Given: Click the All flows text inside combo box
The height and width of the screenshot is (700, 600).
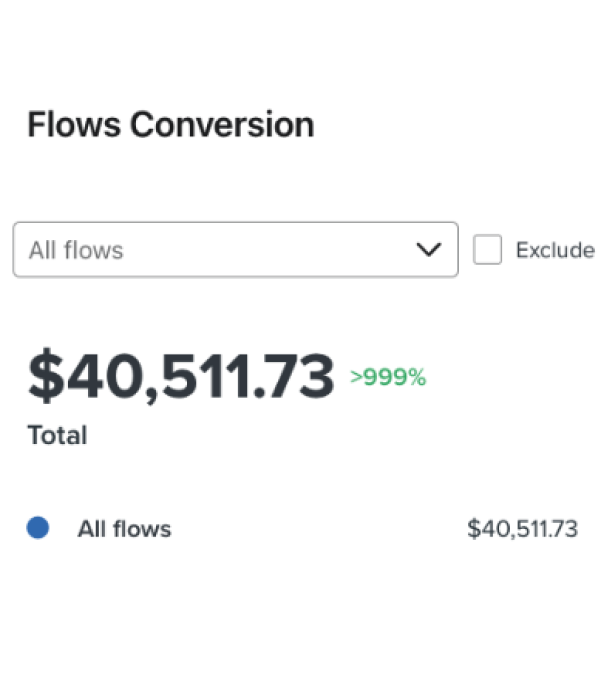Looking at the screenshot, I should pyautogui.click(x=76, y=249).
